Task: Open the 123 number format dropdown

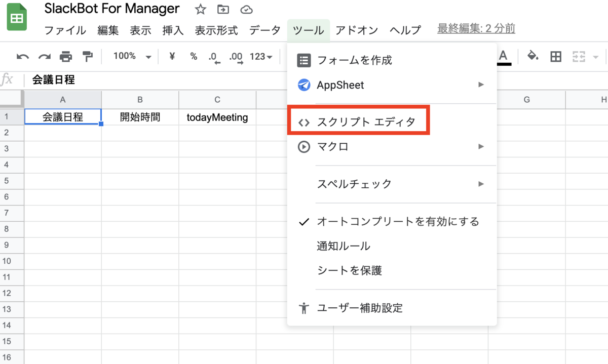Action: [261, 56]
